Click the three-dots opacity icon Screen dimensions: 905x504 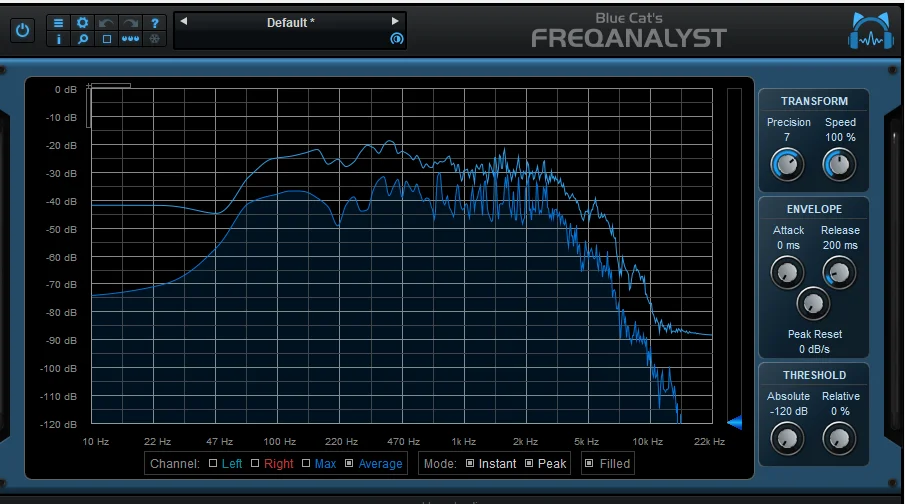tap(130, 39)
